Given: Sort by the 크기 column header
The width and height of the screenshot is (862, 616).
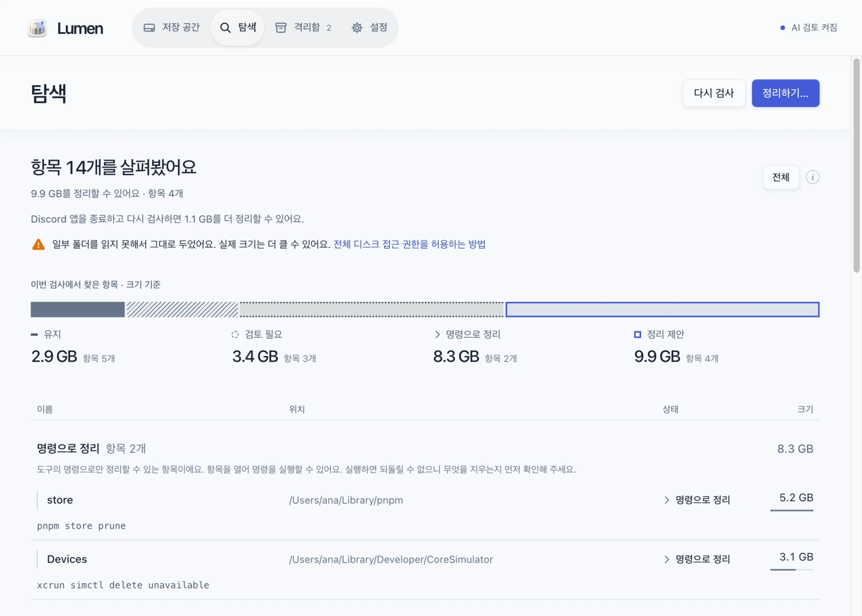Looking at the screenshot, I should 805,410.
